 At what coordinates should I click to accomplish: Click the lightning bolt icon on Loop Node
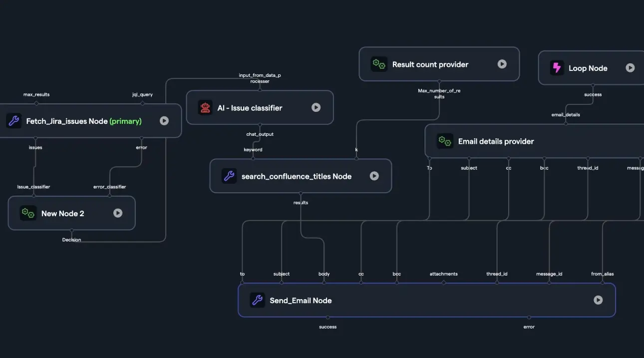click(x=556, y=67)
